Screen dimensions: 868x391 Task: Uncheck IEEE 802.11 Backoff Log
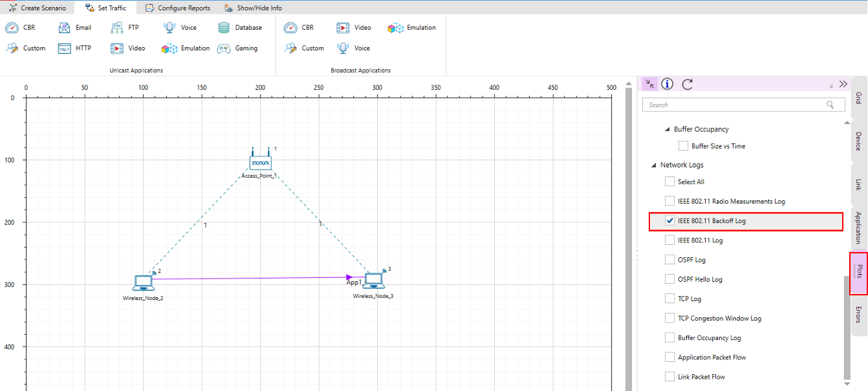[x=670, y=221]
